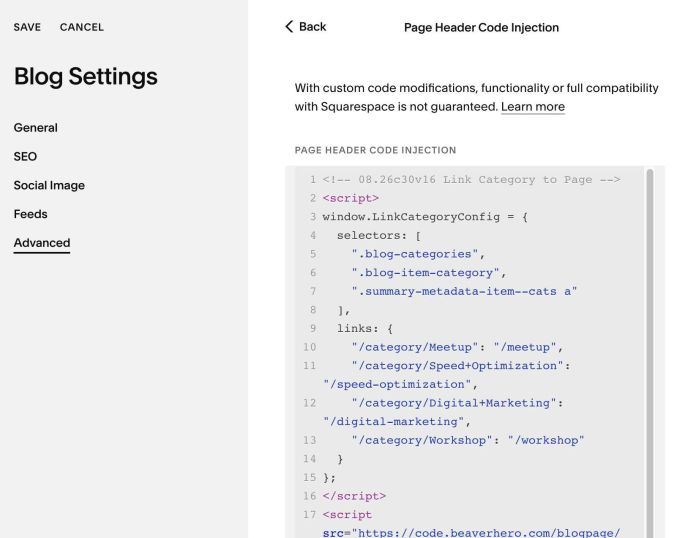Click the Page Header Code Injection title
Image resolution: width=700 pixels, height=538 pixels.
pos(481,28)
